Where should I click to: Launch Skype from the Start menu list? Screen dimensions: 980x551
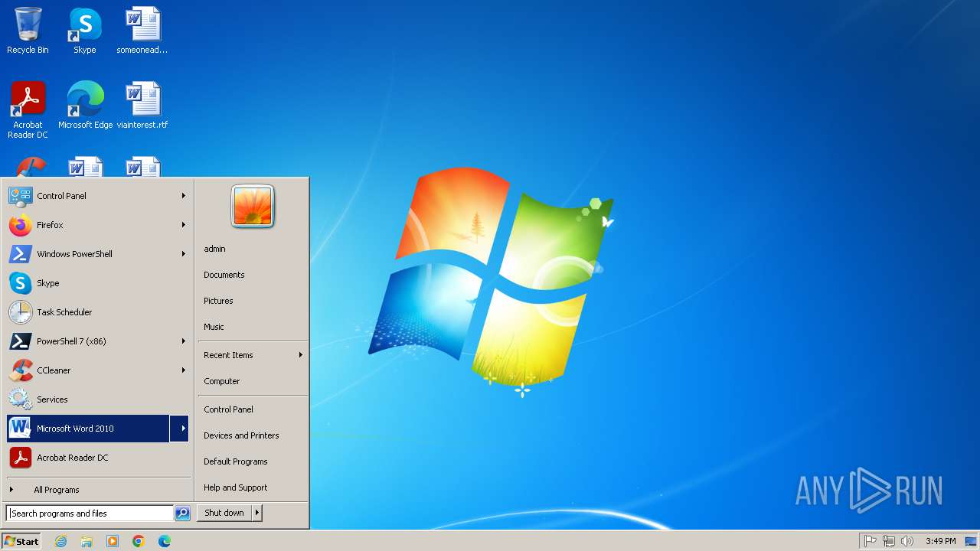[99, 283]
